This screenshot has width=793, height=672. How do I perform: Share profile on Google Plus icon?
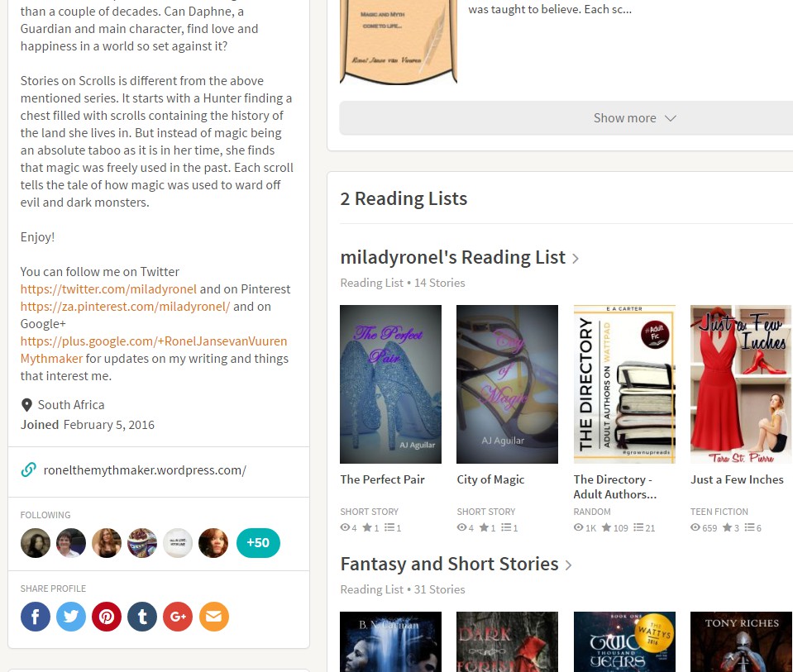coord(178,617)
